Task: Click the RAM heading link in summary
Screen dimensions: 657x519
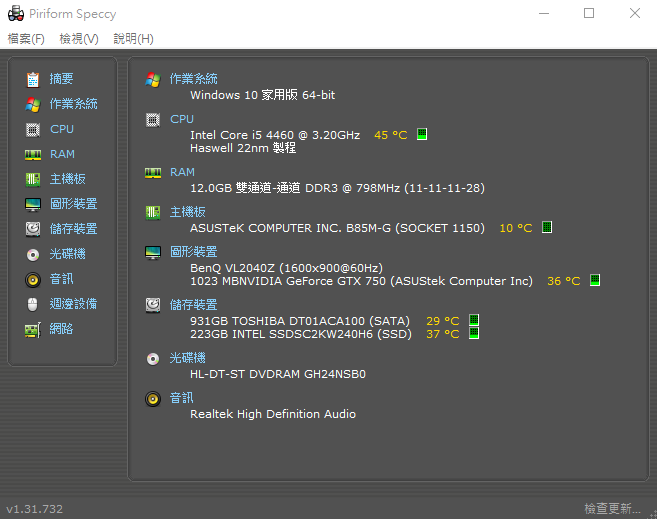Action: [182, 172]
